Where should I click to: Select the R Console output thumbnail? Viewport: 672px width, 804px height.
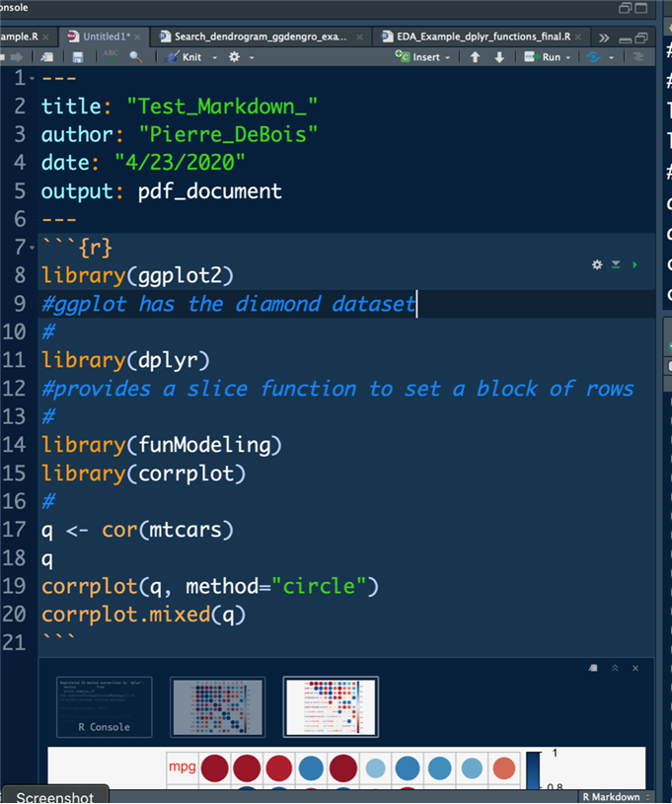click(x=104, y=705)
